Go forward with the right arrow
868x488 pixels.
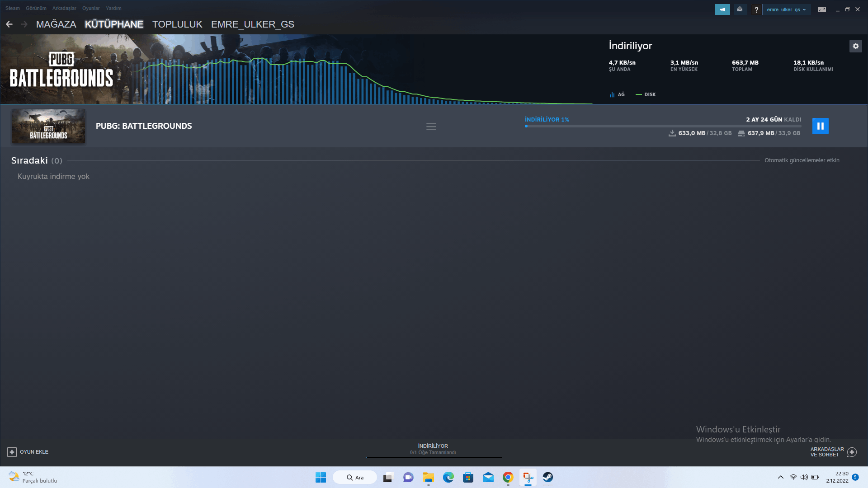24,24
